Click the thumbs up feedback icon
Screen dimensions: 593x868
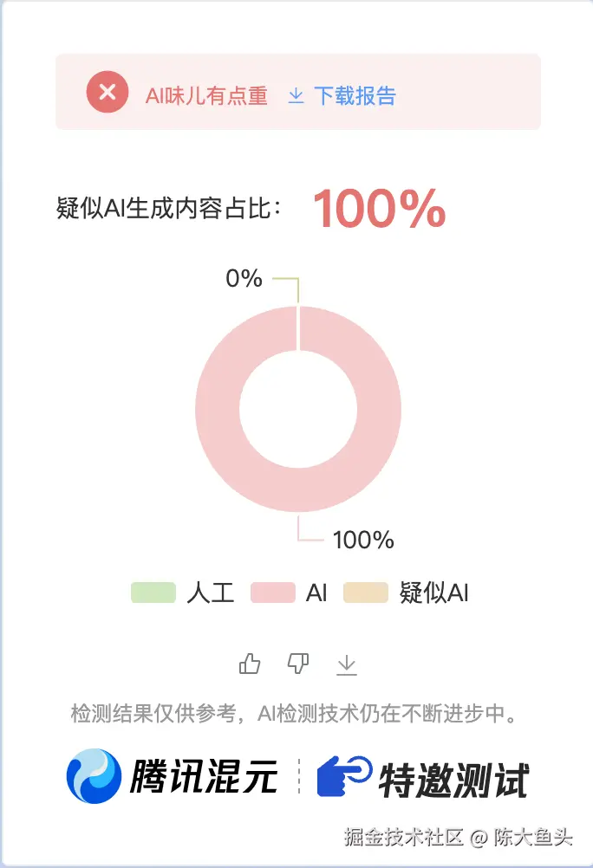[x=250, y=664]
